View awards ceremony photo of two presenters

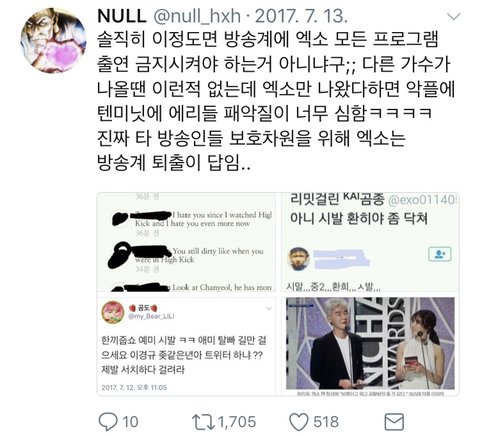click(370, 345)
